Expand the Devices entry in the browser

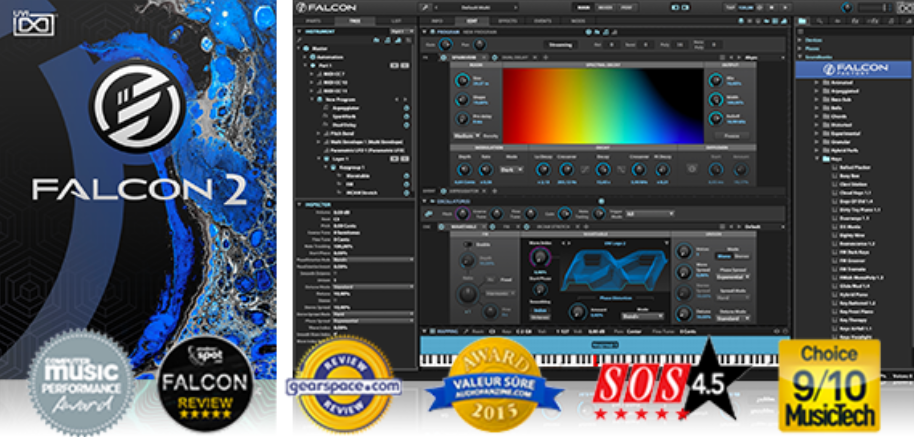[x=799, y=40]
